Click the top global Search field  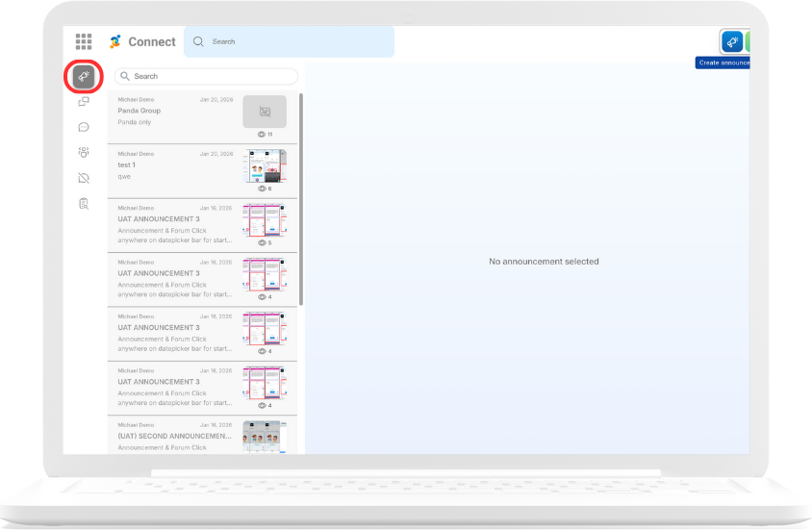[289, 41]
